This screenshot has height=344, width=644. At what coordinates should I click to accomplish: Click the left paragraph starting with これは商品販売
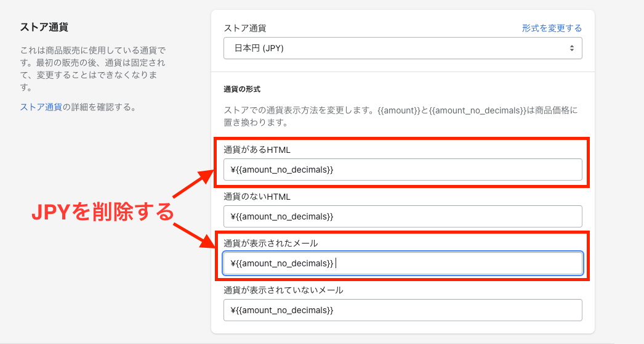[x=92, y=68]
